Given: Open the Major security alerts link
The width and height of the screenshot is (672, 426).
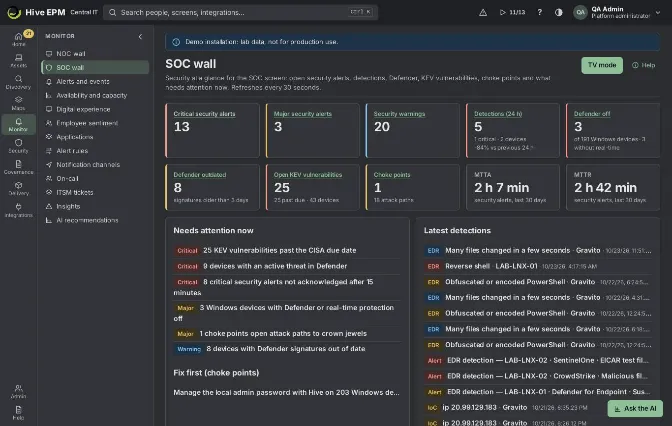Looking at the screenshot, I should pyautogui.click(x=303, y=114).
